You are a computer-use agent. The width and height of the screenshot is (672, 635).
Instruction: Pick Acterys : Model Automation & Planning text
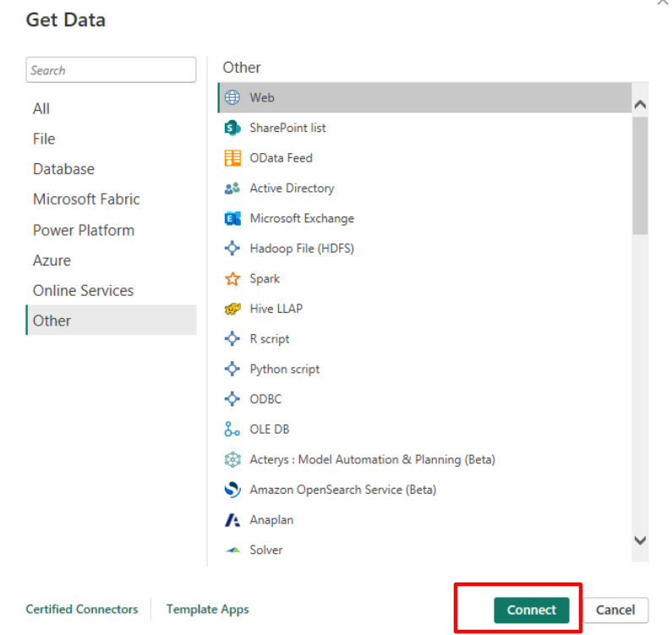(373, 460)
